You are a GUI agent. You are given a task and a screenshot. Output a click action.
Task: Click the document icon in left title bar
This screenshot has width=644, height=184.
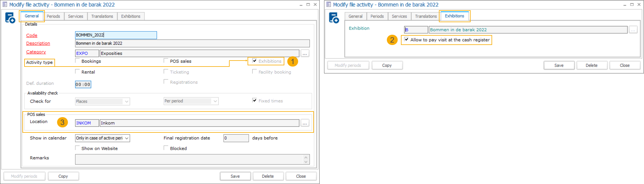(4, 4)
